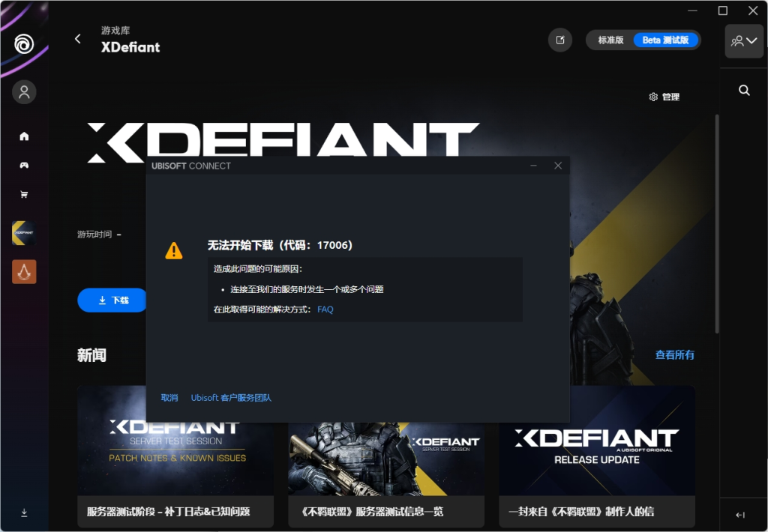Open the 《不羁联盟》服务器测试信息一览 news card

(x=386, y=475)
